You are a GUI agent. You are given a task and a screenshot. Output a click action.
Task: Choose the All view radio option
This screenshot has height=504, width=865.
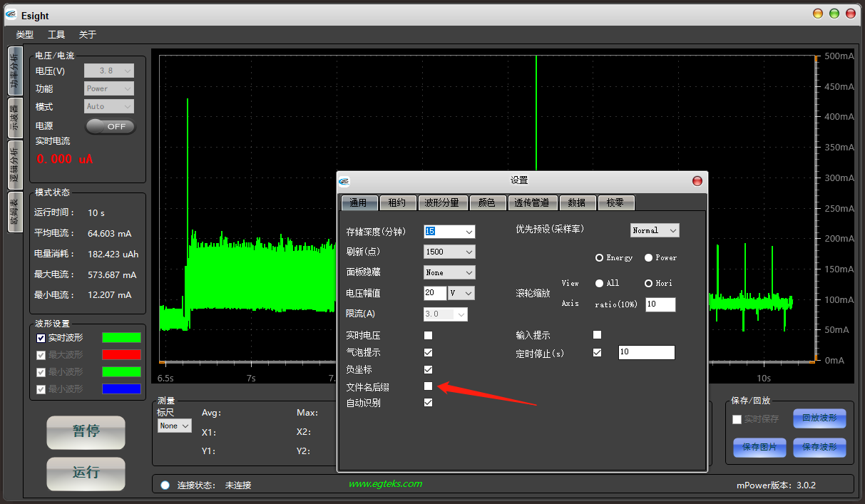(599, 283)
